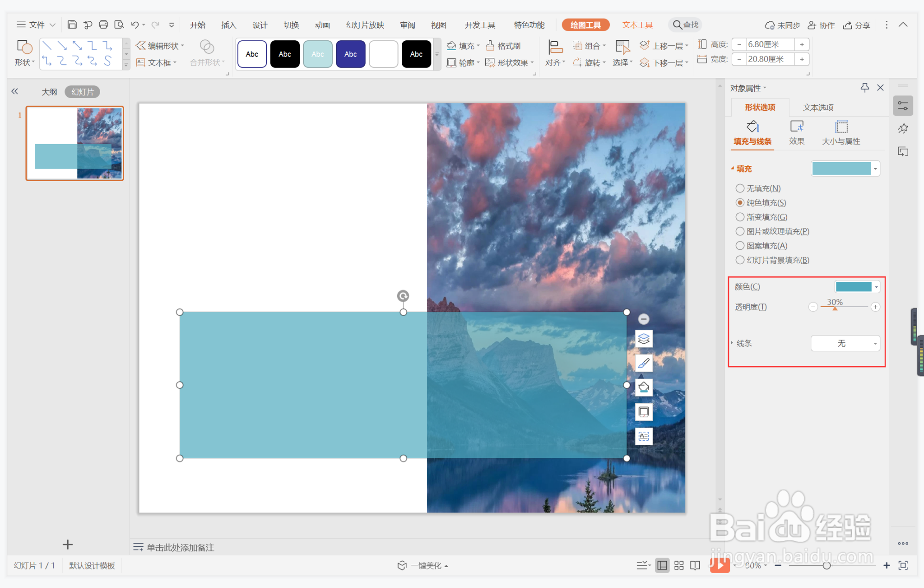Expand the Color (颜色) picker dropdown
This screenshot has height=588, width=924.
click(876, 287)
